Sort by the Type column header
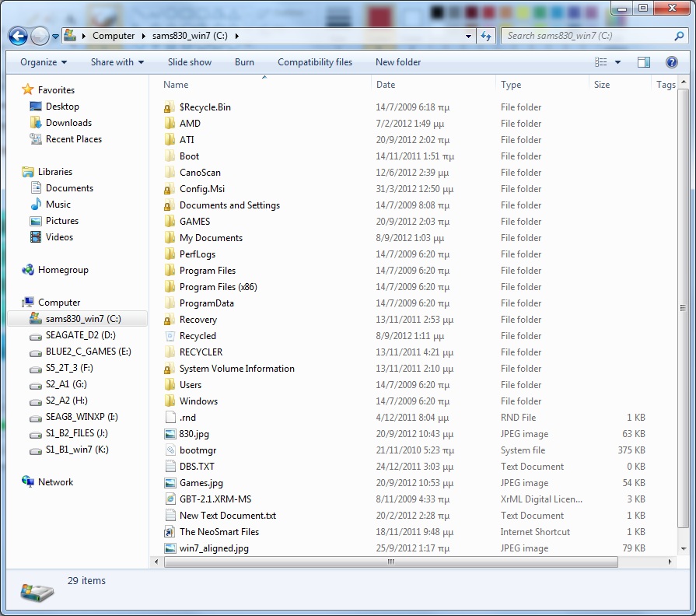This screenshot has width=696, height=616. [x=510, y=85]
